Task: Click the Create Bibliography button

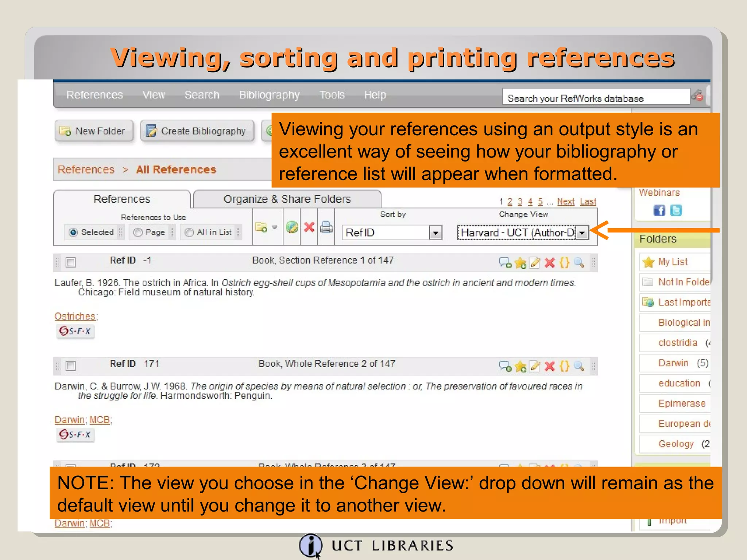Action: coord(197,131)
